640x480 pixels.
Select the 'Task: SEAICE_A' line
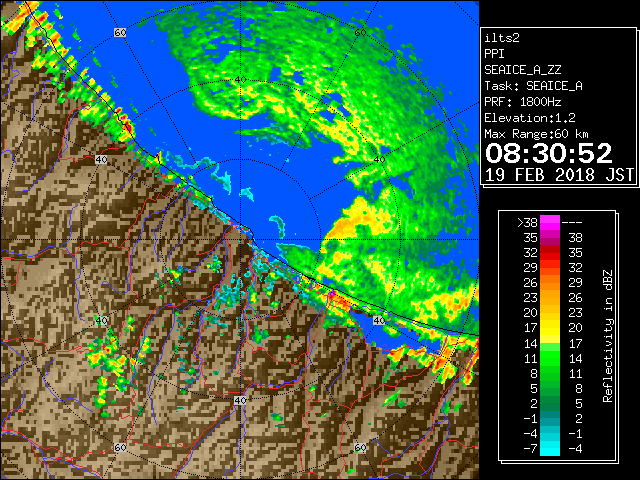coord(533,86)
